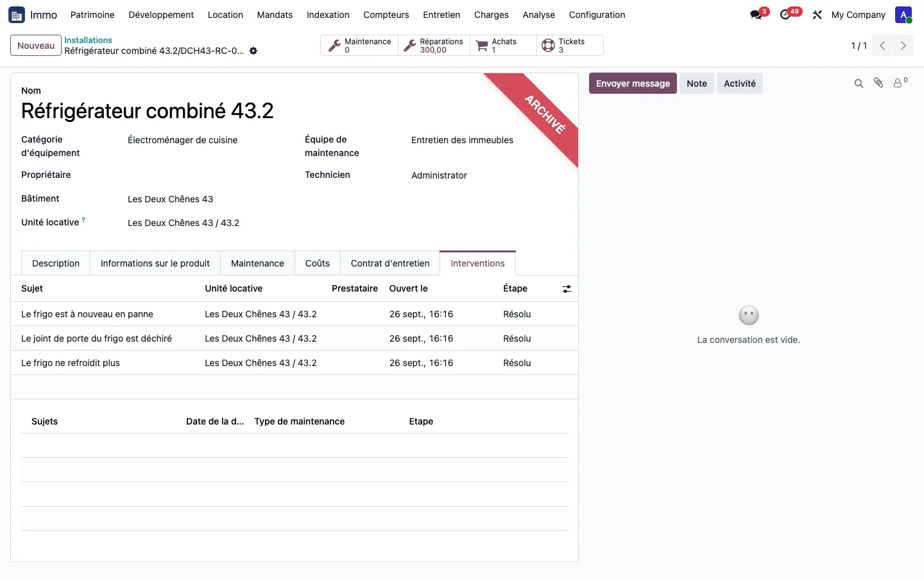Search messages with the magnifier icon

859,83
